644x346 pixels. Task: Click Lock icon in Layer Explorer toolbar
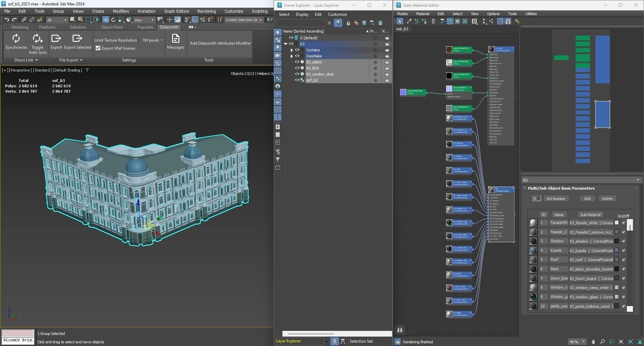coord(348,23)
